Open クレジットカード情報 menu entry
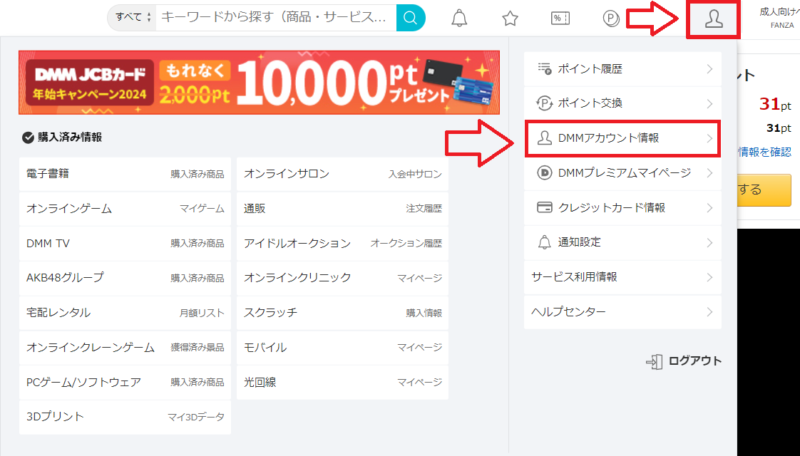 click(622, 208)
